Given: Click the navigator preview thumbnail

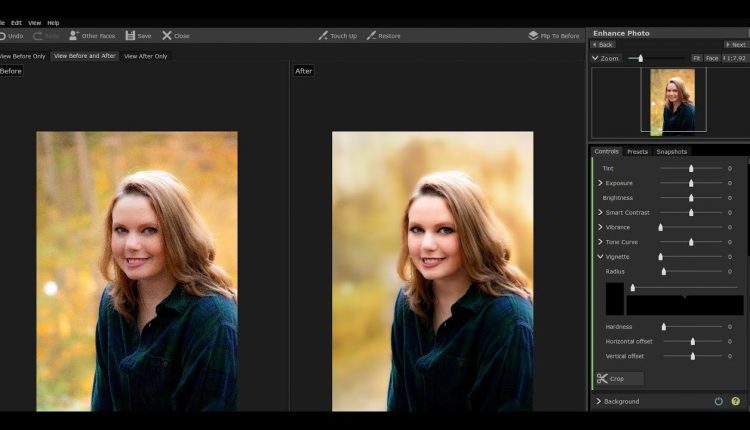Looking at the screenshot, I should [672, 102].
